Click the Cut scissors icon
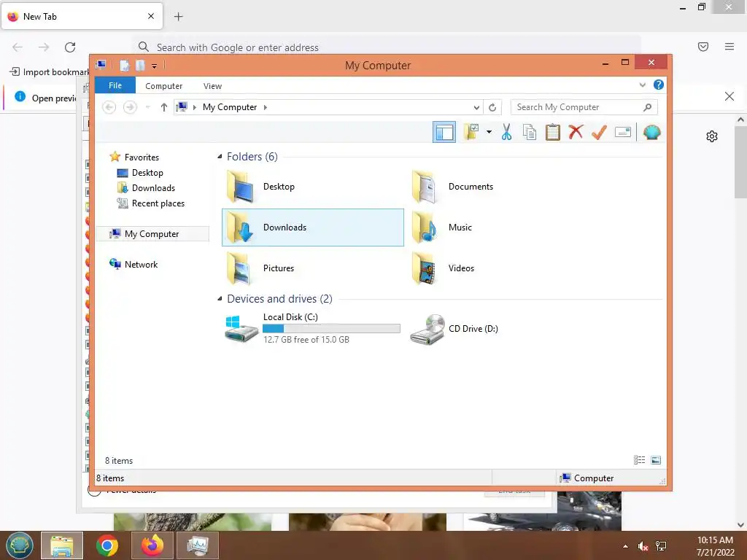 [506, 133]
